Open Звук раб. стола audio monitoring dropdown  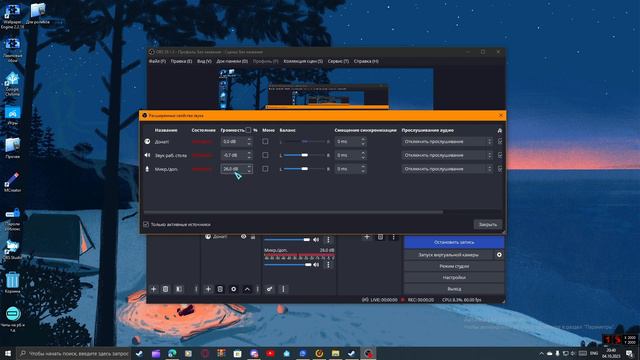447,155
